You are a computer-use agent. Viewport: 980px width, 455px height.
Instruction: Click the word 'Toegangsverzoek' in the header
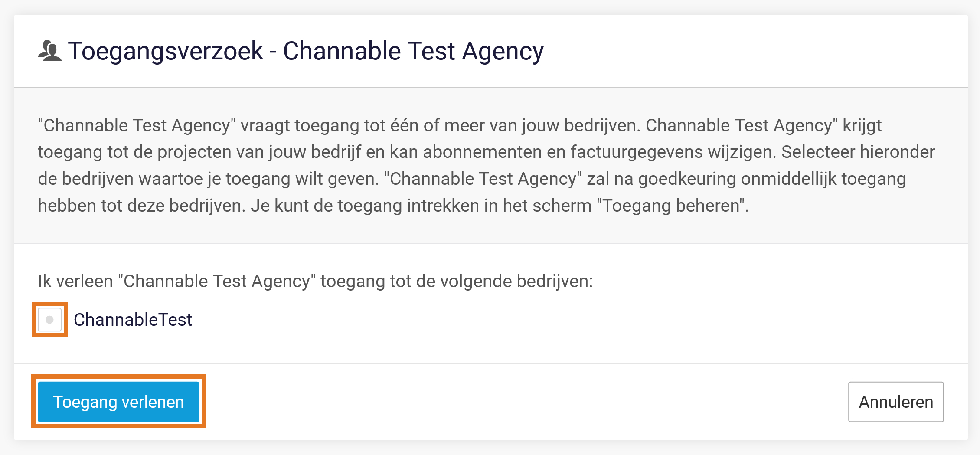166,51
